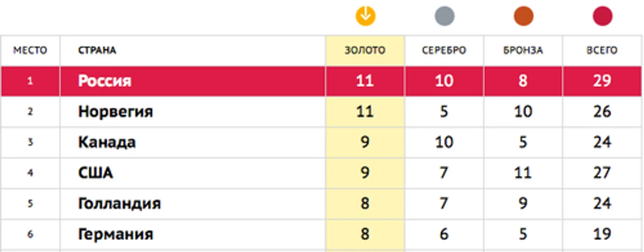This screenshot has height=252, width=644.
Task: Click the gold medal sort icon
Action: coord(365,16)
